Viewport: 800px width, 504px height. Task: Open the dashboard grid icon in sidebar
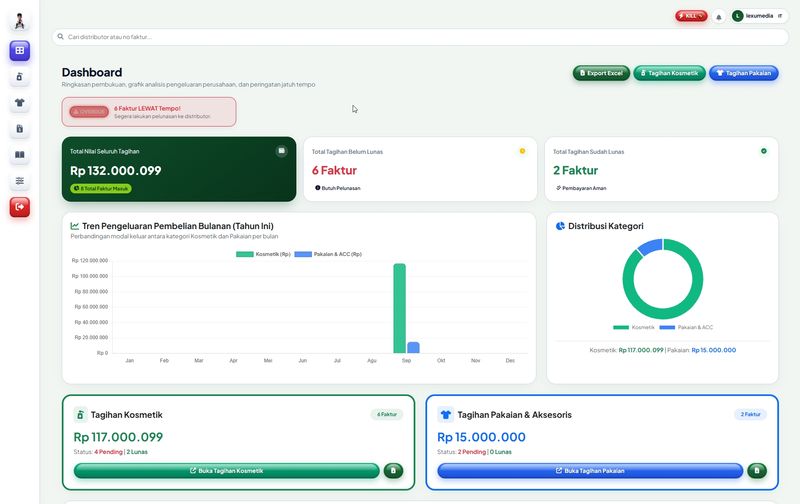point(19,51)
